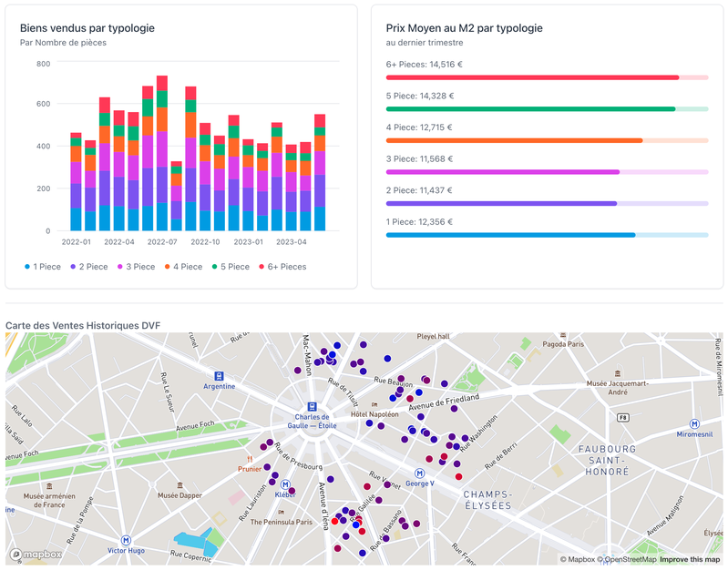Viewport: 728px width, 570px height.
Task: Toggle the 3 Piece legend series
Action: (x=134, y=267)
